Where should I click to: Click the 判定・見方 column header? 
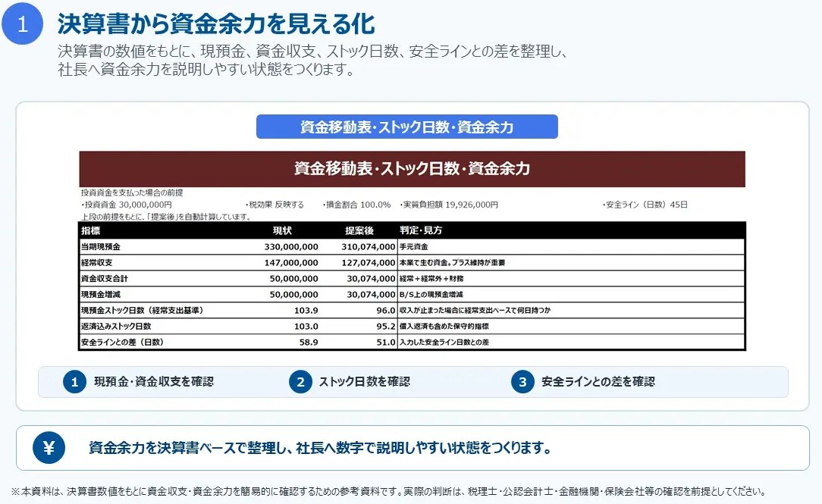click(x=420, y=230)
